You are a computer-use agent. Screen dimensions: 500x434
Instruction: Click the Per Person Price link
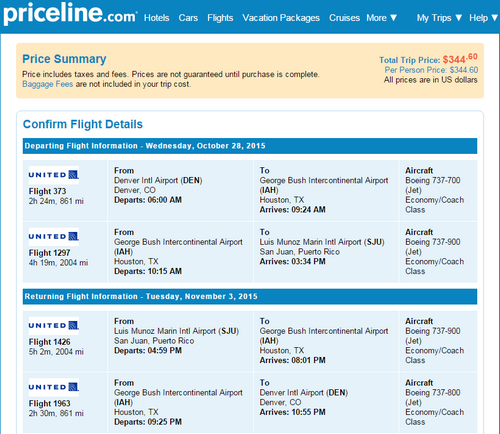click(431, 70)
